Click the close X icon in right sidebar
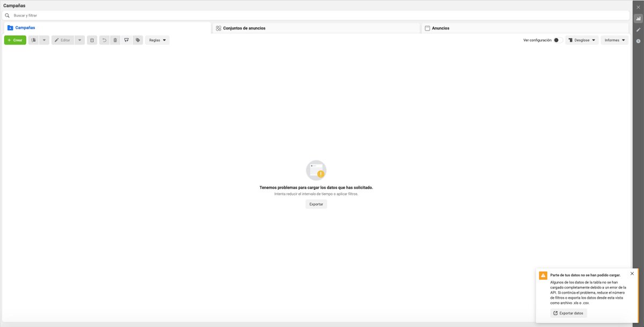 click(638, 7)
